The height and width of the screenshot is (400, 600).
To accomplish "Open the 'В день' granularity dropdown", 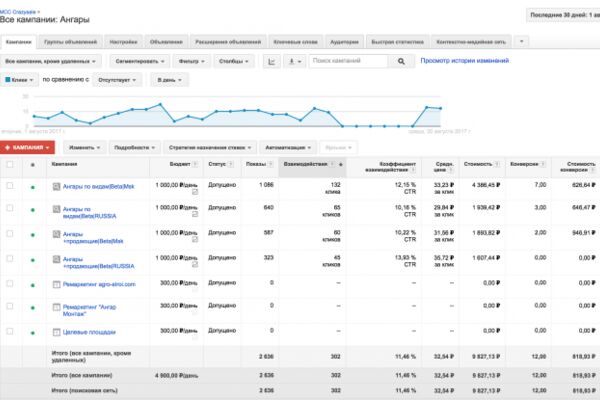I will click(170, 80).
